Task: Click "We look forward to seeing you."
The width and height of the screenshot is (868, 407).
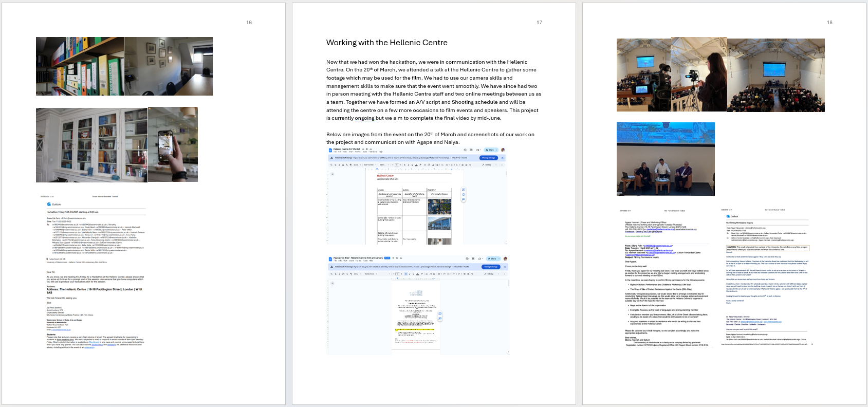Action: pos(62,298)
